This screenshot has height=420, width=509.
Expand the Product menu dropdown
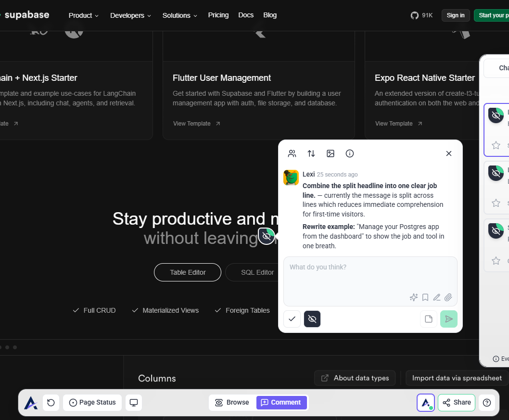coord(83,15)
